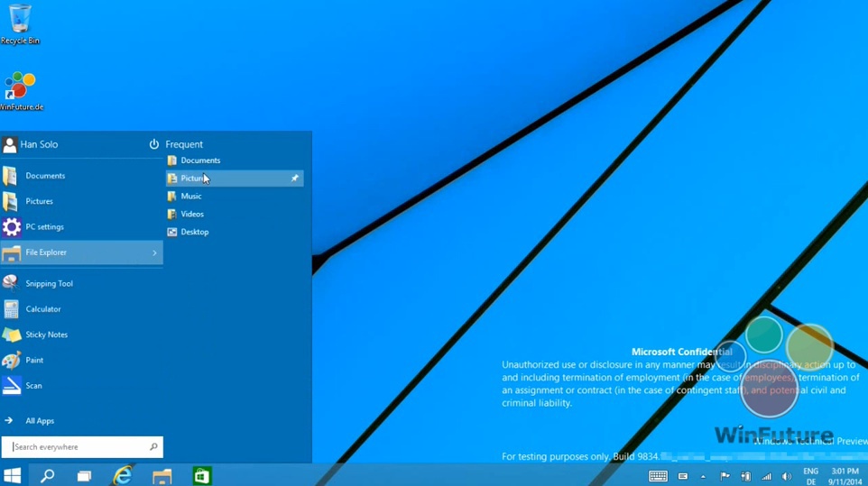
Task: Open the clock showing 3:01 PM
Action: [845, 476]
